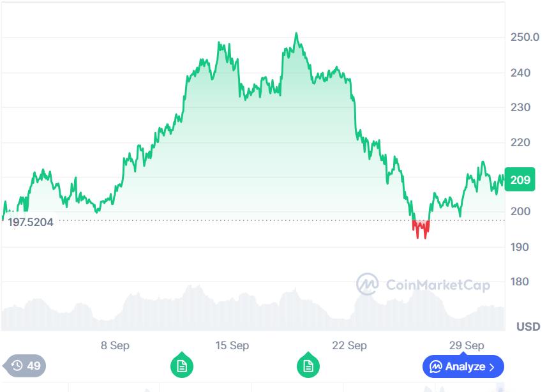Click the news document marker before 22 Sep

point(308,366)
